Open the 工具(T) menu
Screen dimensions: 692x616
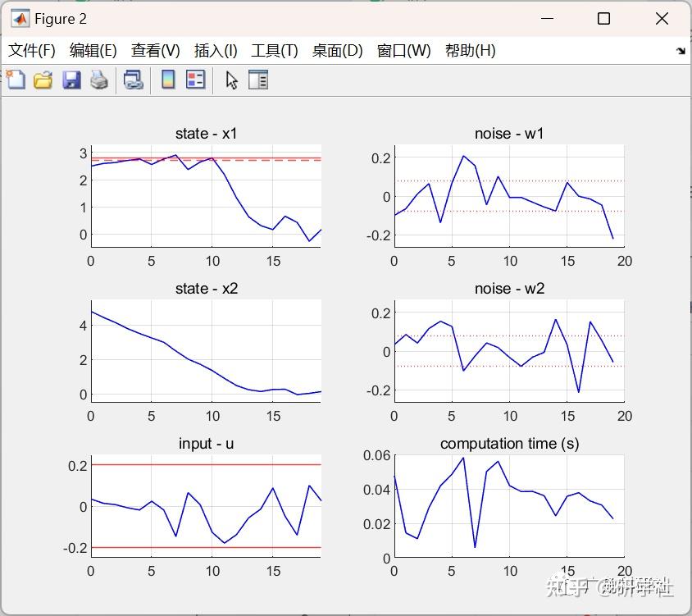click(x=275, y=50)
